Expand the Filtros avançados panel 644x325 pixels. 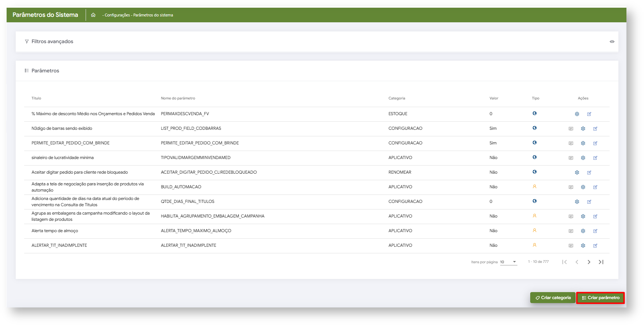[x=52, y=42]
